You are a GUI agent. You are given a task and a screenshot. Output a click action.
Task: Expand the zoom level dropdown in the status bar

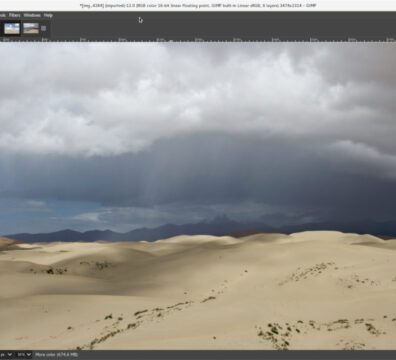pos(24,355)
